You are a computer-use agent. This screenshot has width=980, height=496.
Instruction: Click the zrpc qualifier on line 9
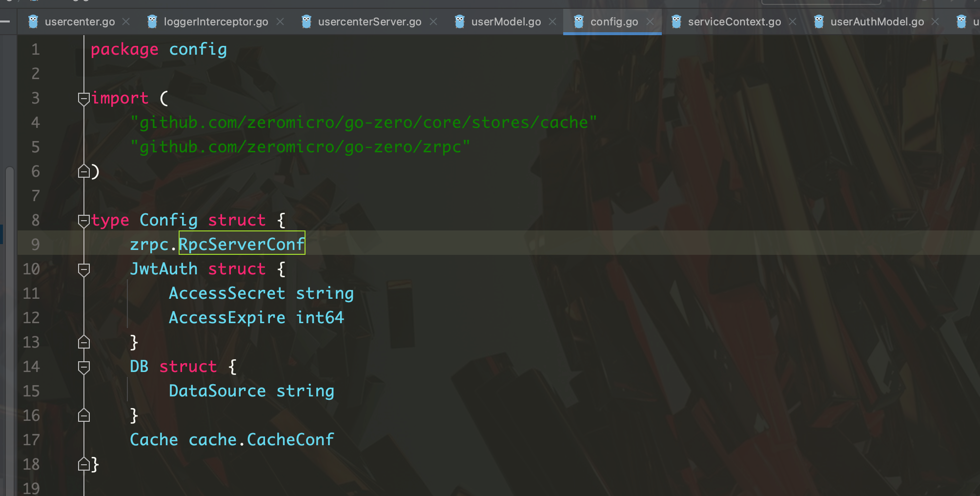pyautogui.click(x=149, y=245)
